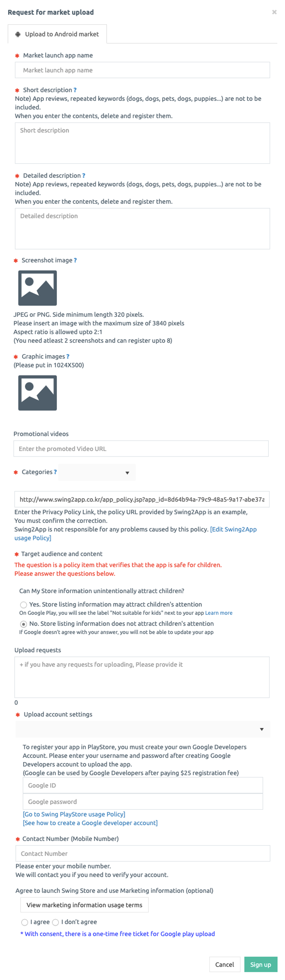Open the Categories dropdown
This screenshot has height=980, width=285.
coord(97,473)
